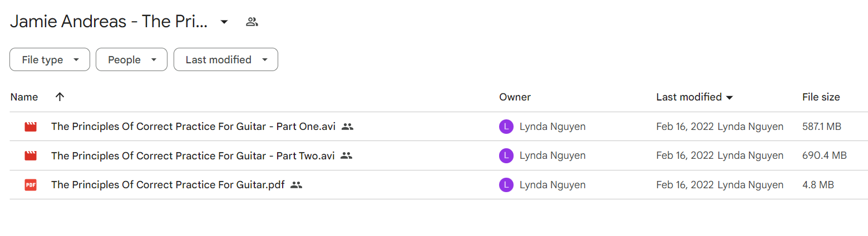Click the shared icon next to Part One.avi
This screenshot has height=236, width=868.
tap(348, 127)
